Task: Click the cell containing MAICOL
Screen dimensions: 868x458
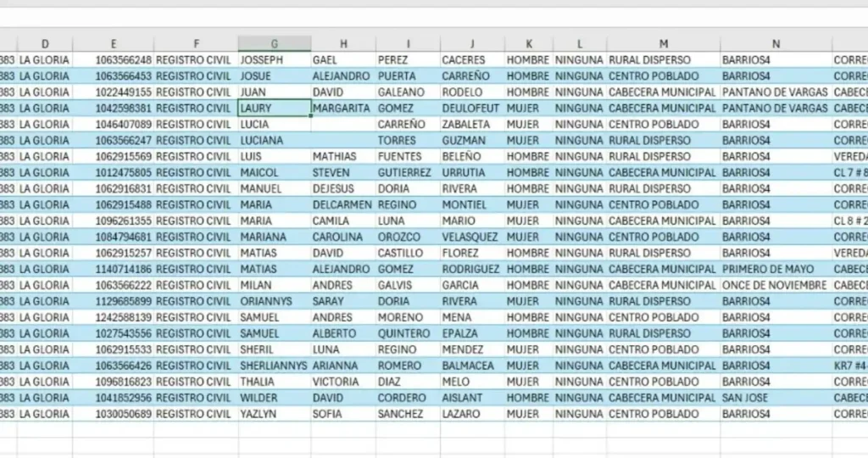Action: 275,172
